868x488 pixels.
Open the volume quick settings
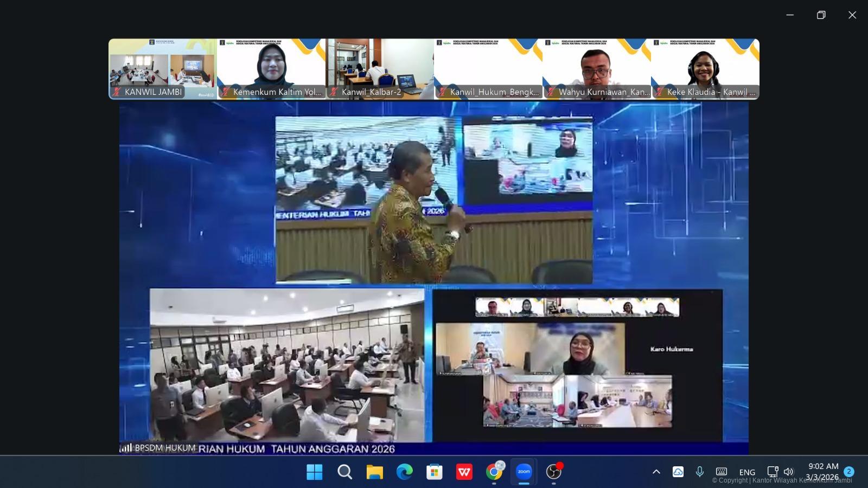pos(788,472)
